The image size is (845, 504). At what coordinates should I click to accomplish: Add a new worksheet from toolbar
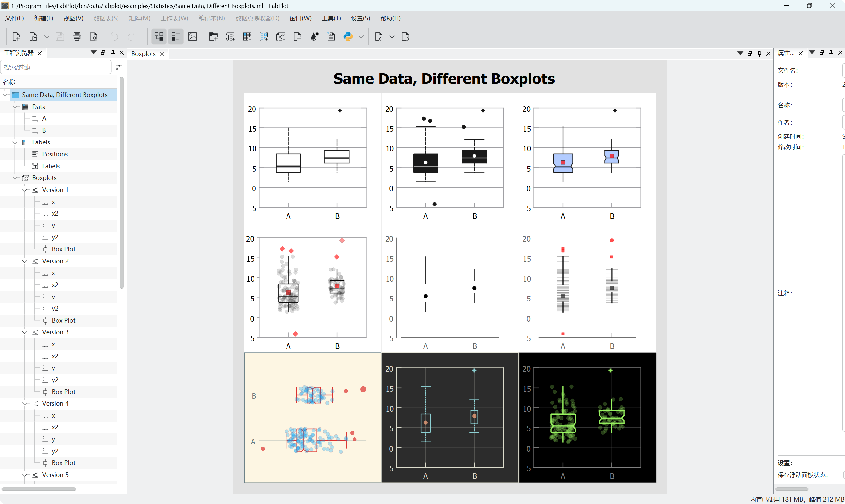(281, 37)
